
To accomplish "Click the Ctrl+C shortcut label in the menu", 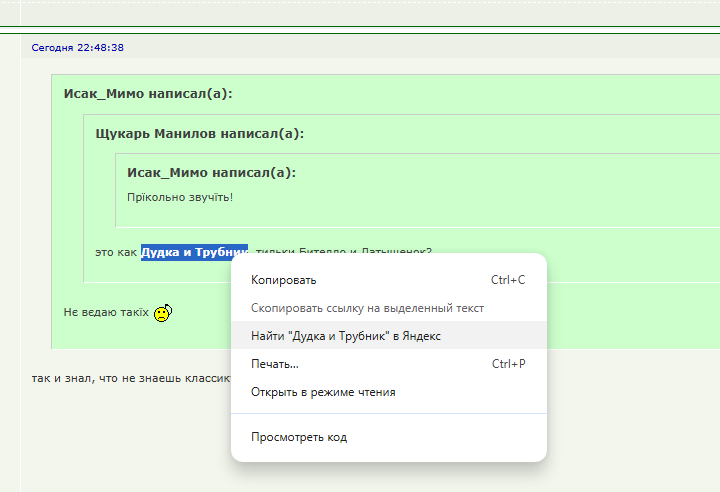I will (508, 280).
